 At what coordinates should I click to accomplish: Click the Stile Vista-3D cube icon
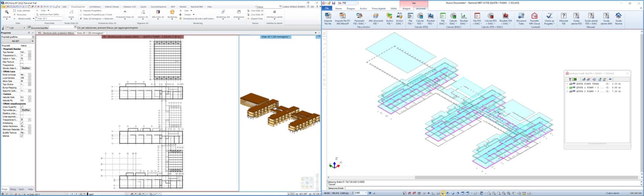[x=158, y=12]
